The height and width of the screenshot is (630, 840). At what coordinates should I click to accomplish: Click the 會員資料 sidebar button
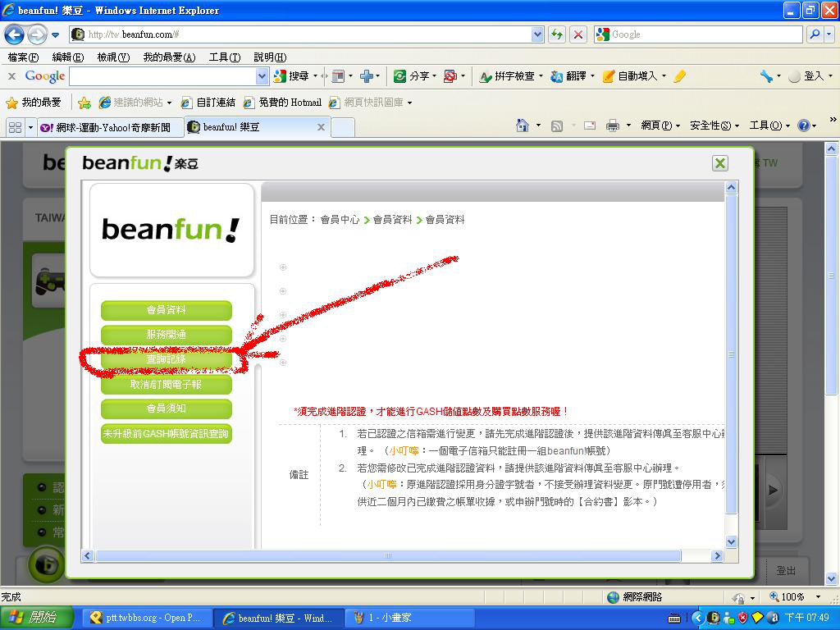167,310
